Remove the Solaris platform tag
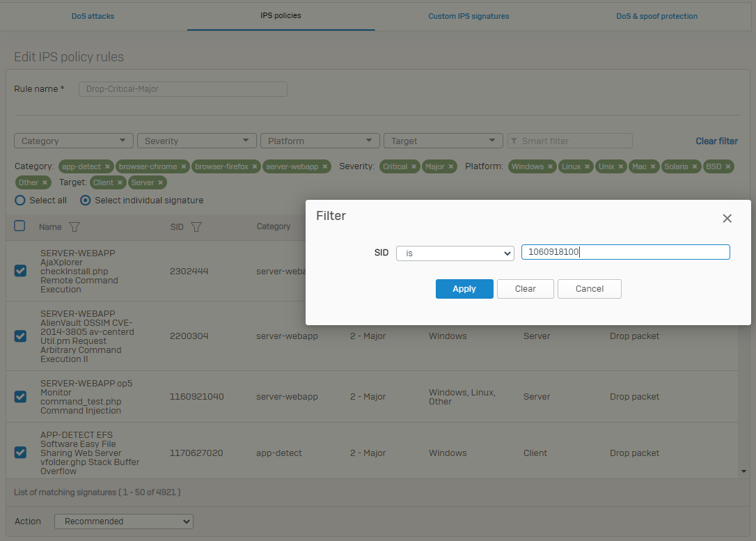The height and width of the screenshot is (541, 756). 695,166
